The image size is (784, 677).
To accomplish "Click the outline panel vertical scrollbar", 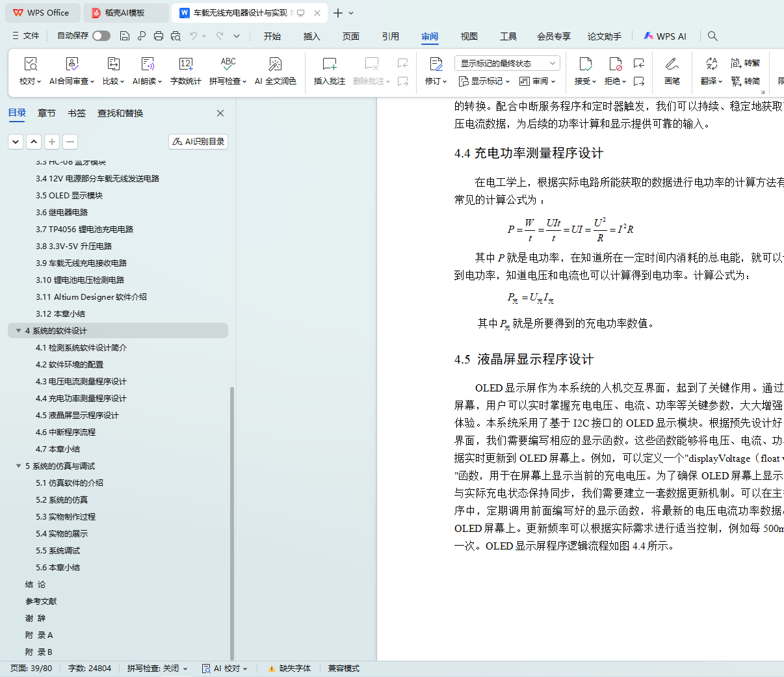I will [x=232, y=520].
